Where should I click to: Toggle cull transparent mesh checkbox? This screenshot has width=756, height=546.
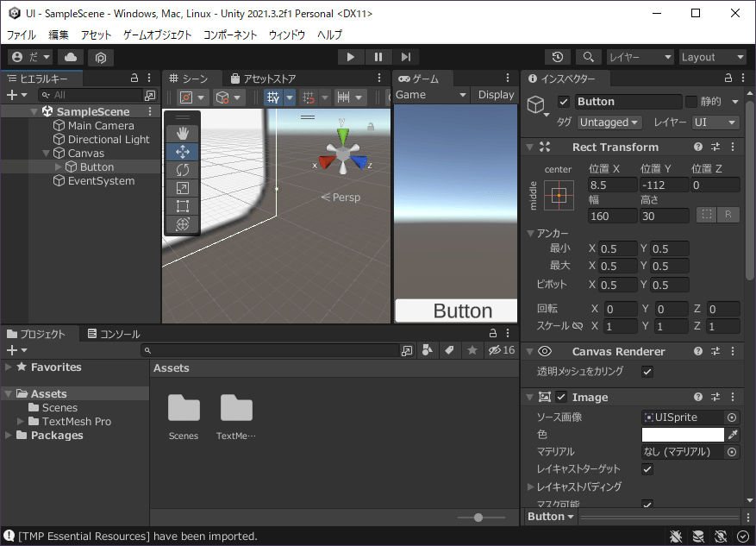[647, 372]
